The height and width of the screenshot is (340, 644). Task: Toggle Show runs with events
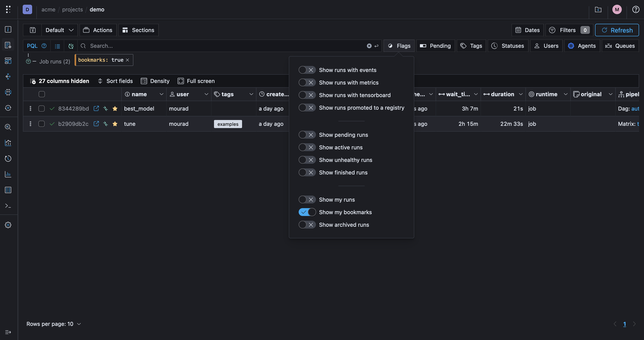(307, 70)
